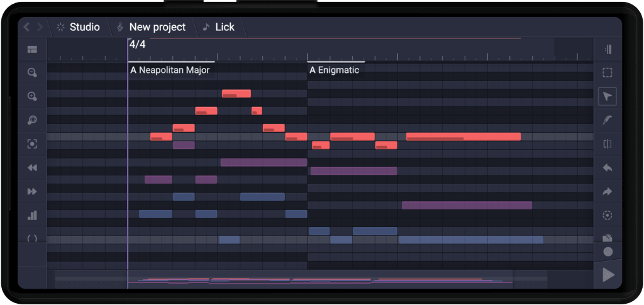Screen dimensions: 644x305
Task: Click the dashed circle icon
Action: point(608,215)
